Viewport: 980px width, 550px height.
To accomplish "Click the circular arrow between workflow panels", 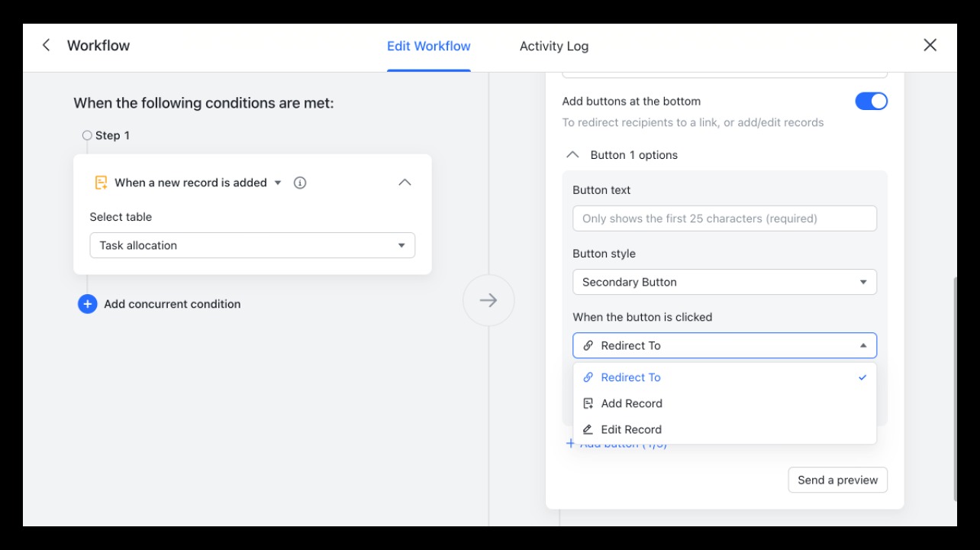I will tap(488, 300).
